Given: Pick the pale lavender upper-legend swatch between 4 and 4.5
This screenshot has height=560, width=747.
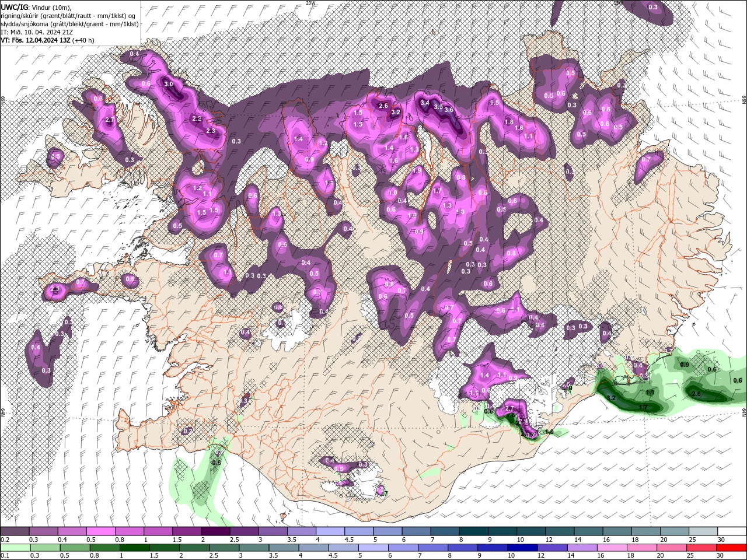Looking at the screenshot, I should (x=330, y=531).
